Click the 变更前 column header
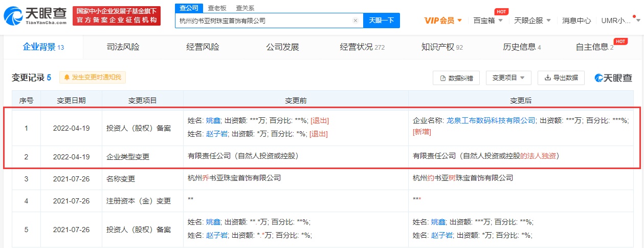The image size is (644, 248). (296, 100)
